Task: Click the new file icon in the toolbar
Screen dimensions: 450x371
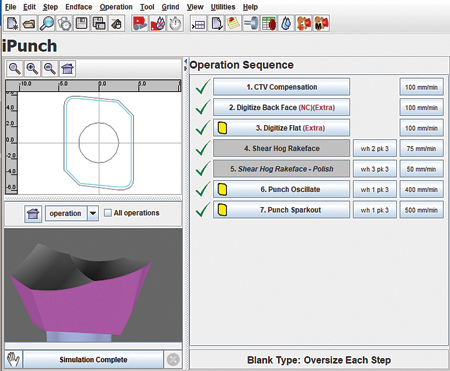Action: (x=12, y=24)
